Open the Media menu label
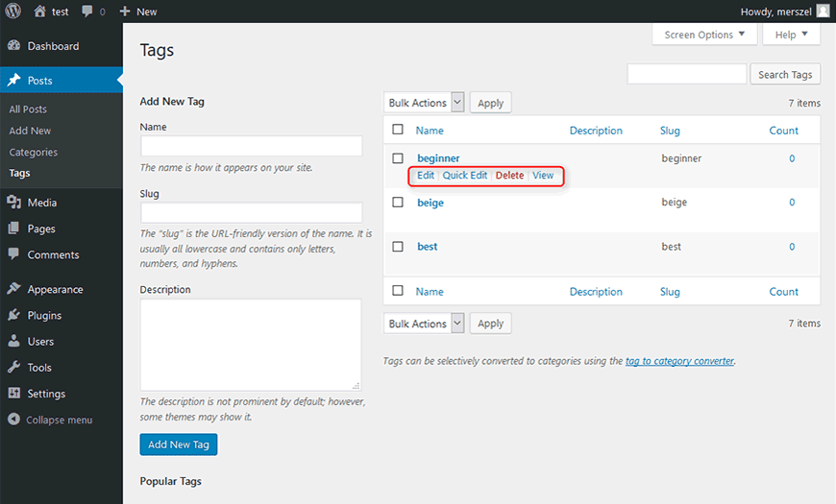The width and height of the screenshot is (836, 504). pyautogui.click(x=42, y=203)
